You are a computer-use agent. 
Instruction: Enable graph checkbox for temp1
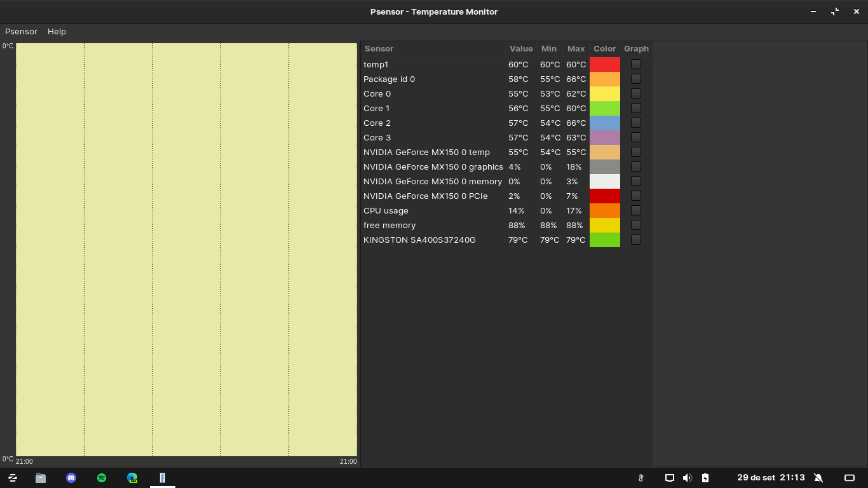click(x=636, y=64)
